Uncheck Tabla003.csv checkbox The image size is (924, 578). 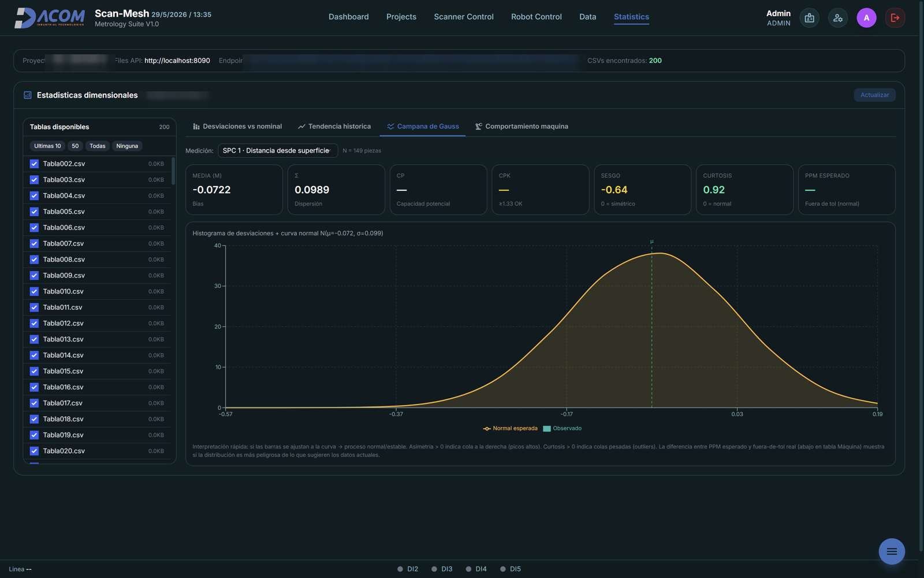point(34,180)
